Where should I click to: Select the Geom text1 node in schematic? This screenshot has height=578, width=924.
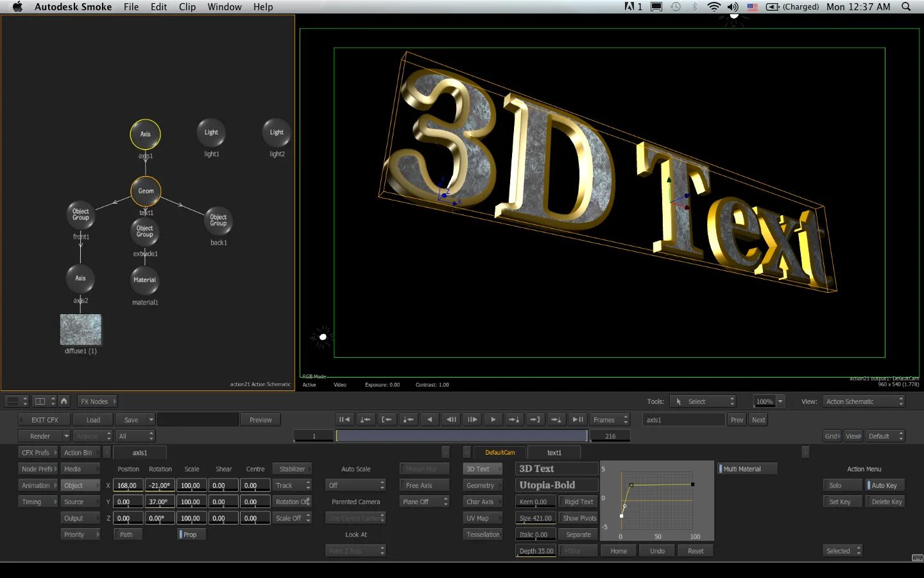point(146,191)
